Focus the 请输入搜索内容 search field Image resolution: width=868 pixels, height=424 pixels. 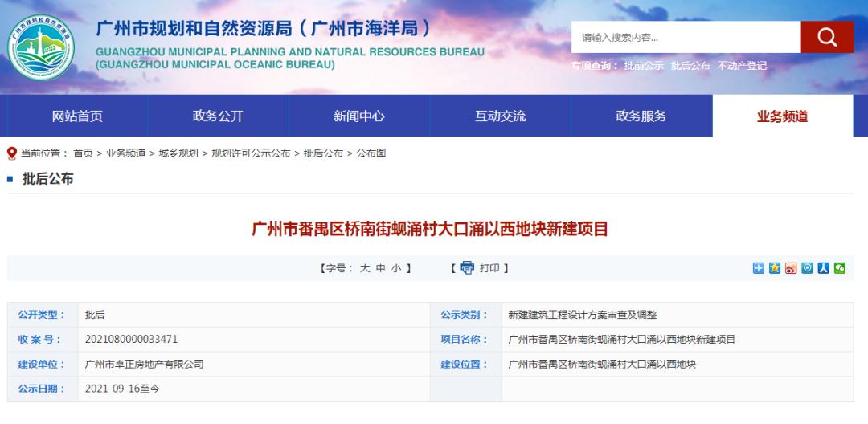coord(686,38)
